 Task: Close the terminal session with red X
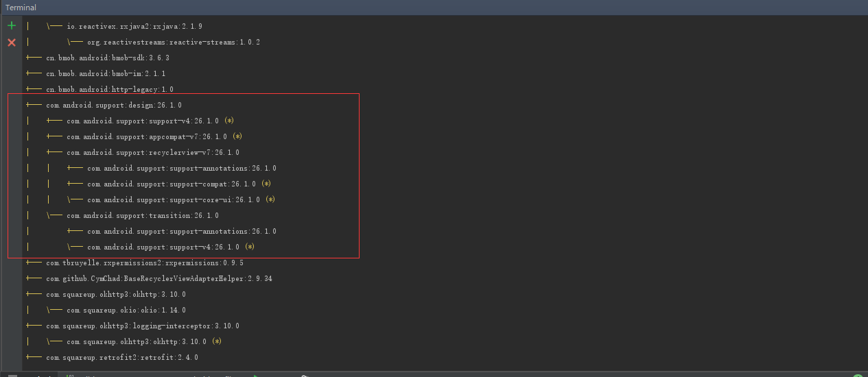[11, 42]
